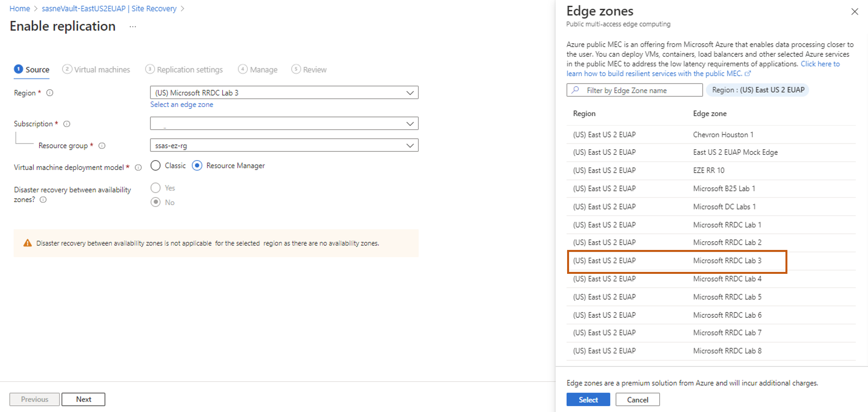Click the Resource group info icon
The width and height of the screenshot is (868, 412).
point(102,145)
